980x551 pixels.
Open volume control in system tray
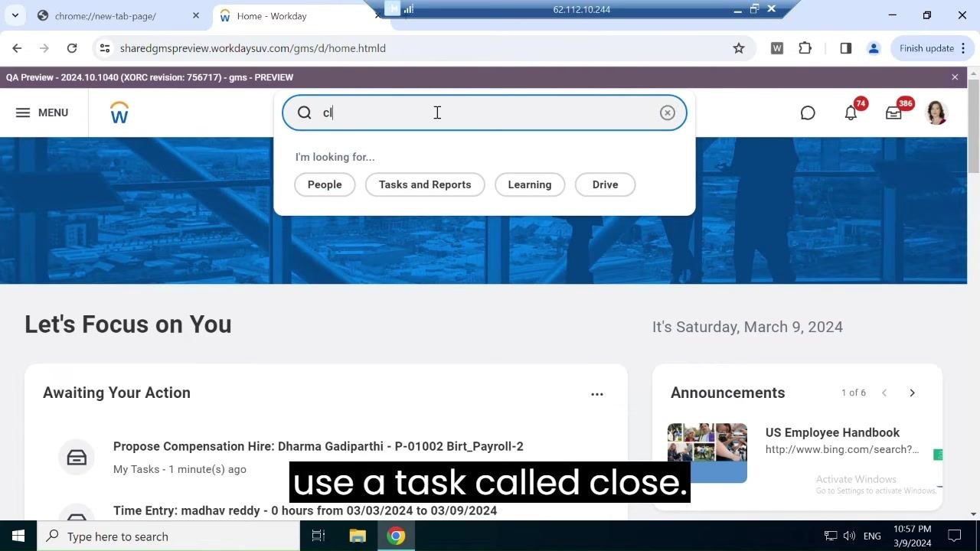pos(849,536)
